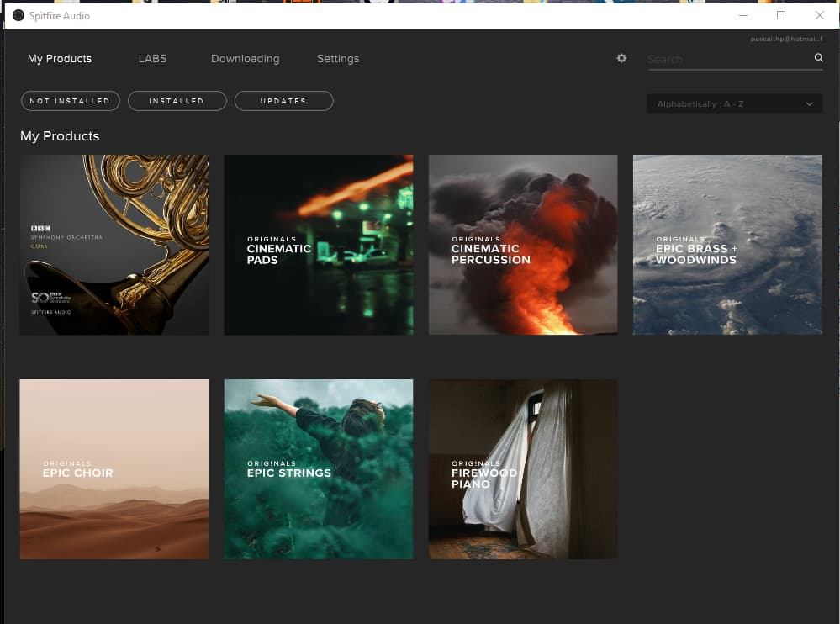
Task: Click the Spitfire Audio logo in title bar
Action: (x=18, y=15)
